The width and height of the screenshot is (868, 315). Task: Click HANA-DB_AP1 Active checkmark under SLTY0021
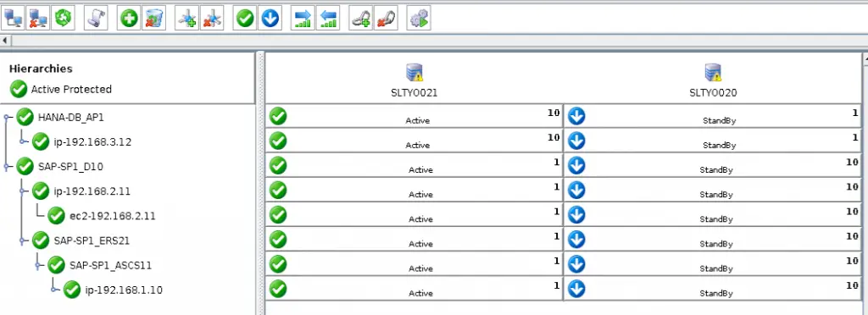[278, 117]
